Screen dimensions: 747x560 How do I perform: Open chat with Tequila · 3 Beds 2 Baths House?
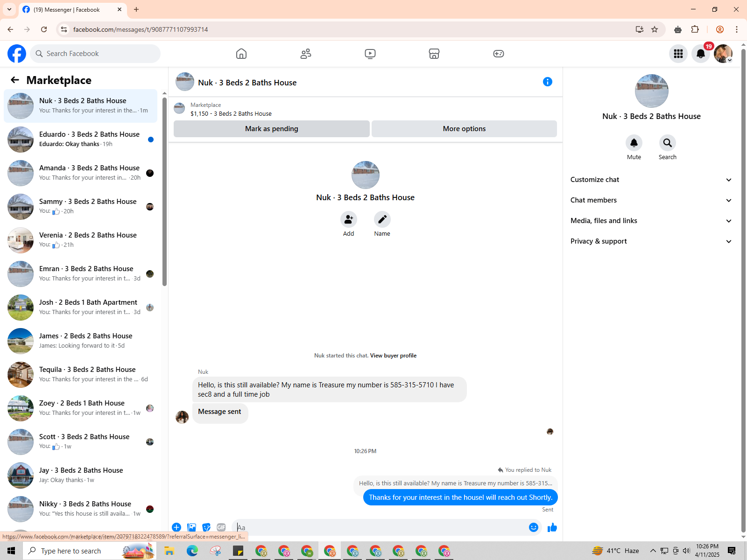pyautogui.click(x=80, y=375)
